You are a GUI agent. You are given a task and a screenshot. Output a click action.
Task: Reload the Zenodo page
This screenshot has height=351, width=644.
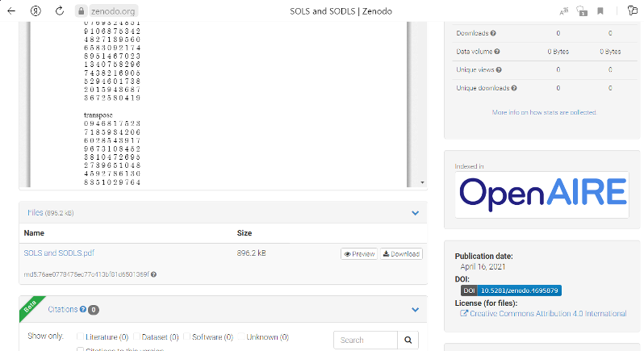(x=60, y=11)
